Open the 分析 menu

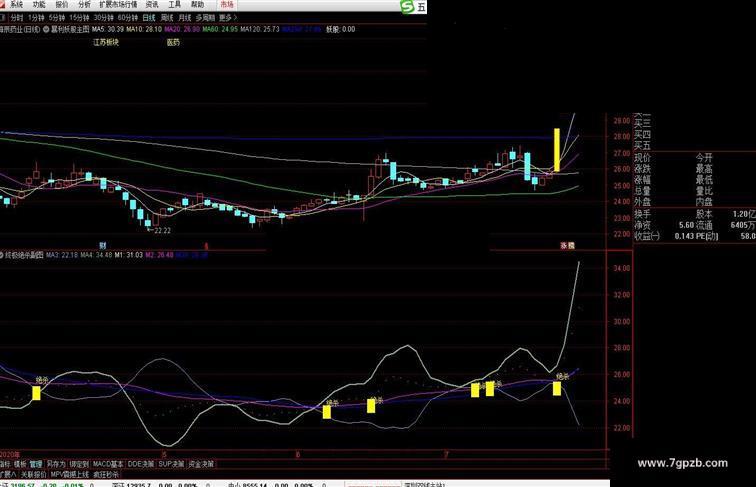[x=84, y=5]
